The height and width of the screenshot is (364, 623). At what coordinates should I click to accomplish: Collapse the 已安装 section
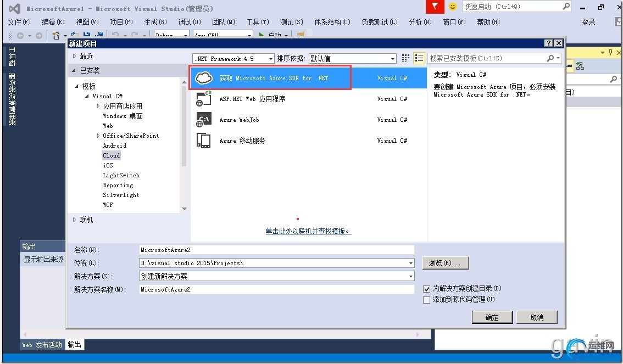tap(74, 71)
